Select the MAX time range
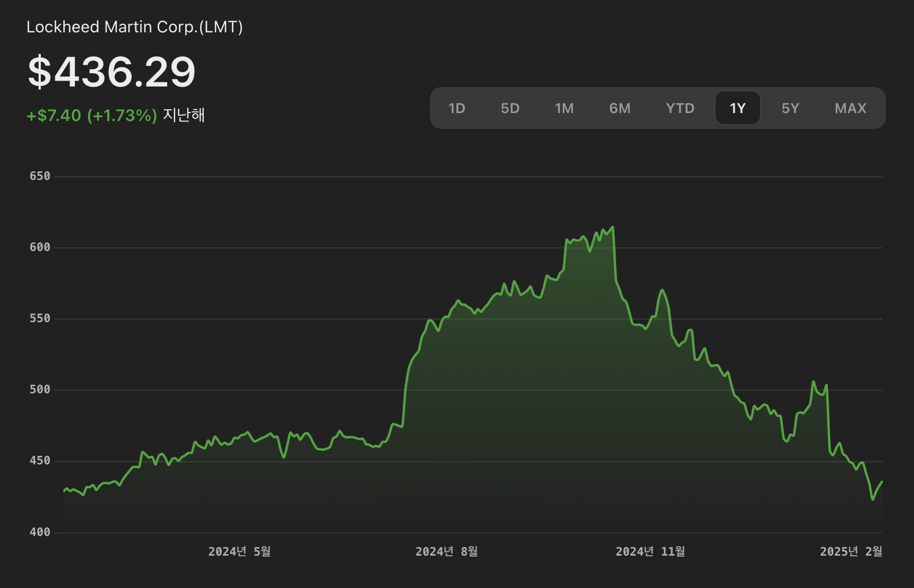This screenshot has height=588, width=914. pos(850,108)
